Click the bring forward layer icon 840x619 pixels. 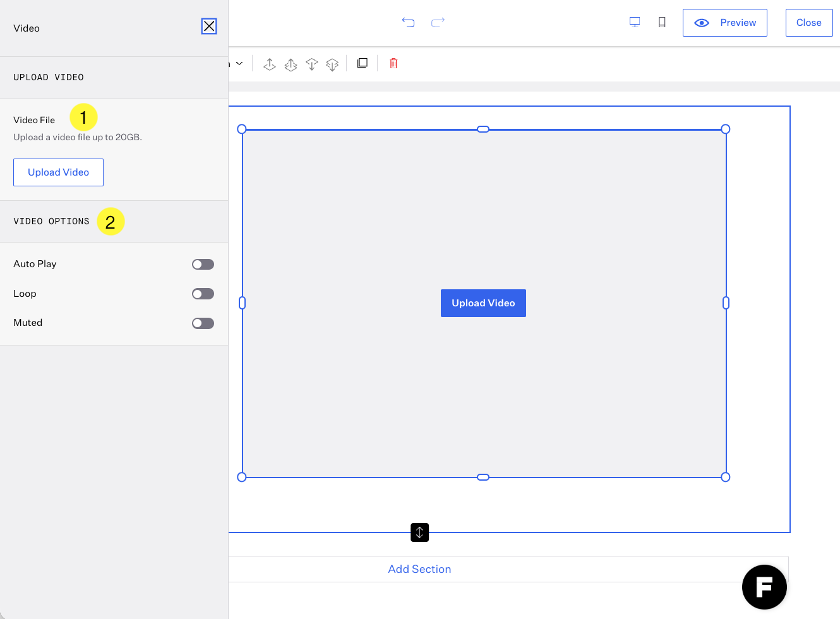(270, 64)
